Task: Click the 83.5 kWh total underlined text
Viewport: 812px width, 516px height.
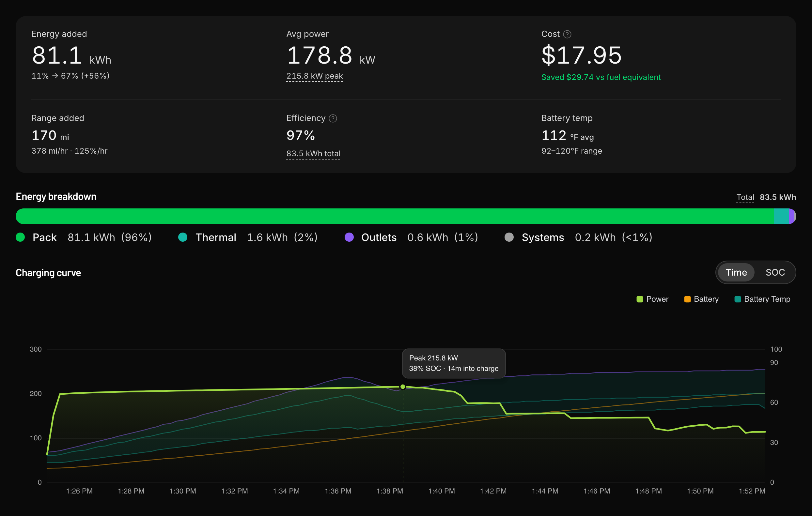Action: coord(313,154)
